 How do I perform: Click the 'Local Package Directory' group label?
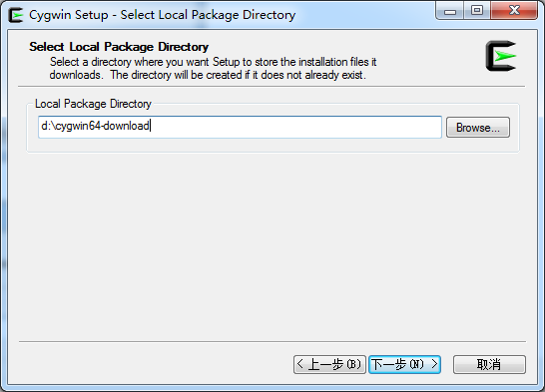[93, 104]
